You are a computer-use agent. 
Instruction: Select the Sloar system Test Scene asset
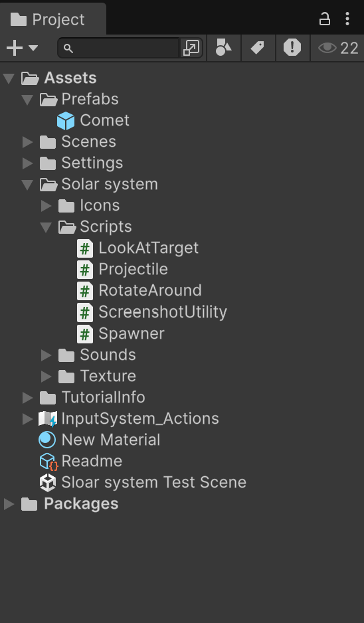pyautogui.click(x=143, y=482)
